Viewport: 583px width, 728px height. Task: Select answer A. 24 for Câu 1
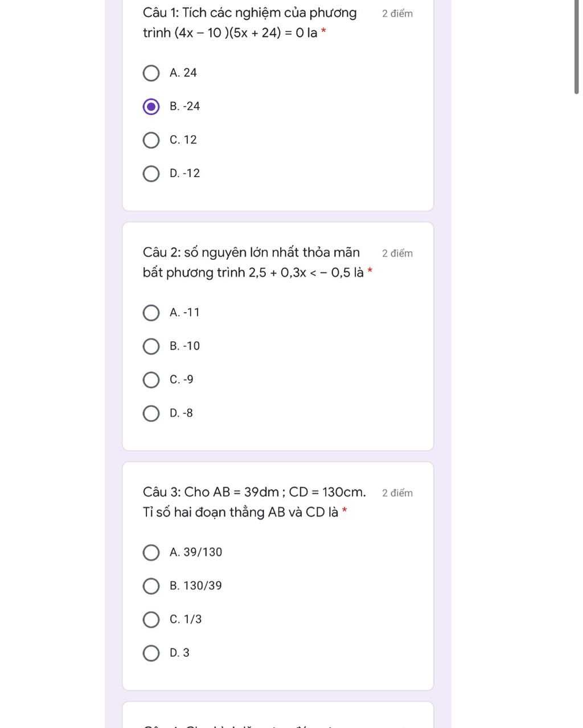[x=151, y=73]
